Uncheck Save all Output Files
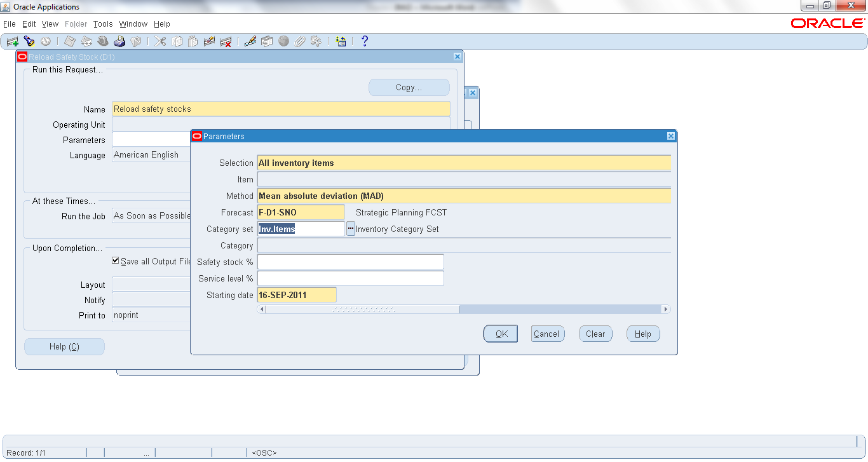 tap(115, 260)
